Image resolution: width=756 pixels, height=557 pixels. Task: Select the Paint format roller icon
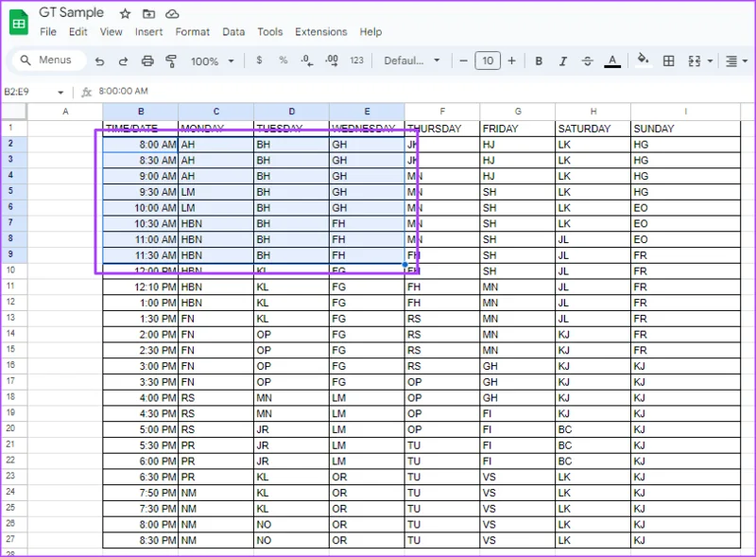(x=171, y=61)
